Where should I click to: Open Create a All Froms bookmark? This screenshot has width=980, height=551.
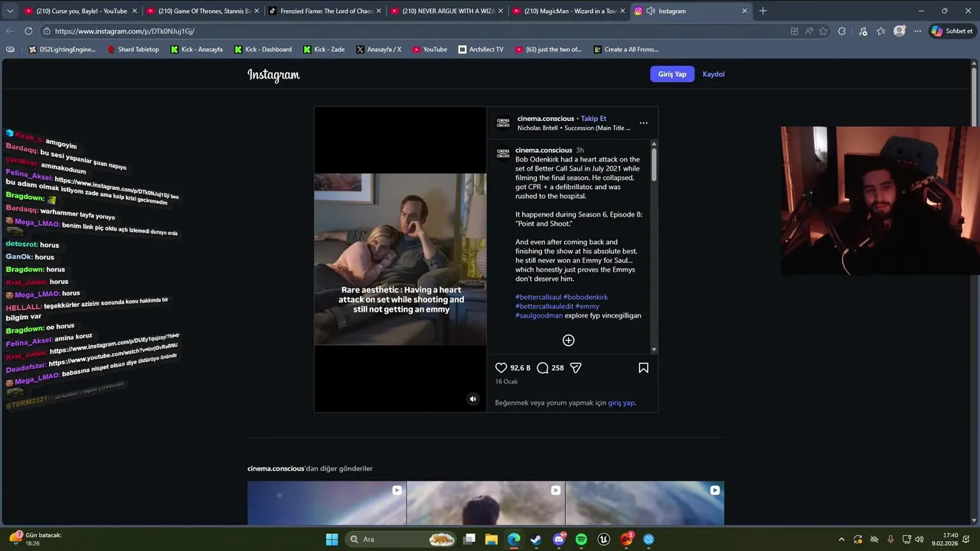click(x=626, y=50)
